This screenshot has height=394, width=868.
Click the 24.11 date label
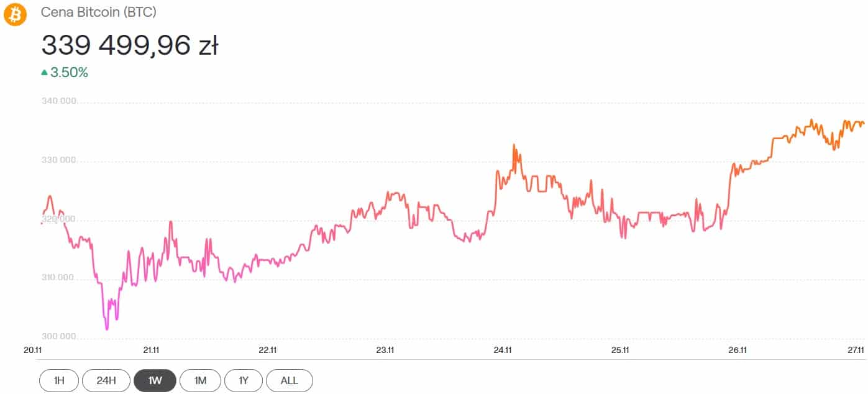[502, 350]
